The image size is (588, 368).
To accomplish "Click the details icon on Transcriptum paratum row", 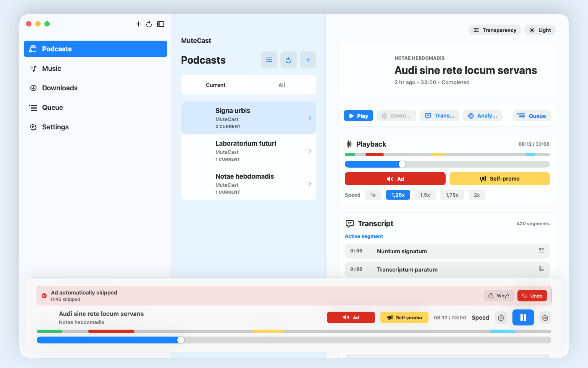I will tap(541, 268).
